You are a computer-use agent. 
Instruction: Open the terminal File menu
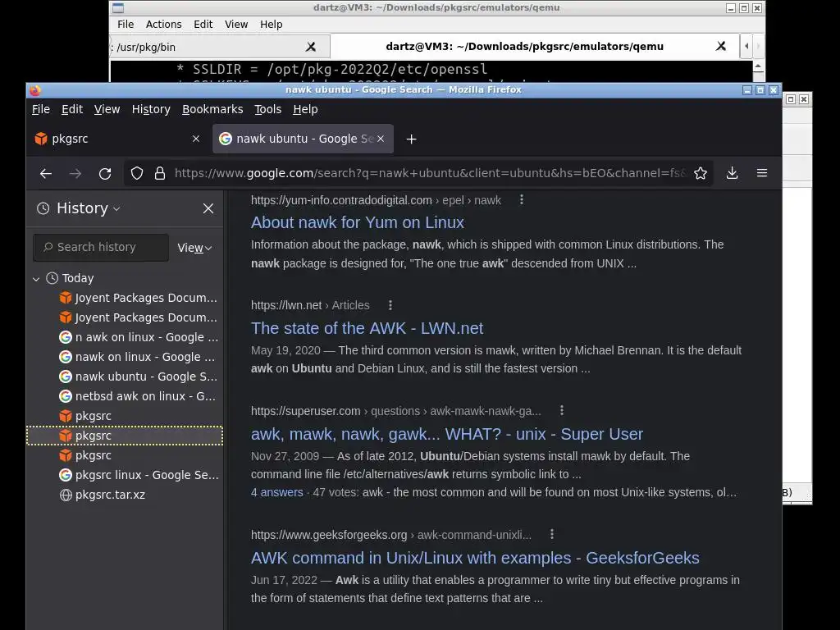(x=126, y=25)
